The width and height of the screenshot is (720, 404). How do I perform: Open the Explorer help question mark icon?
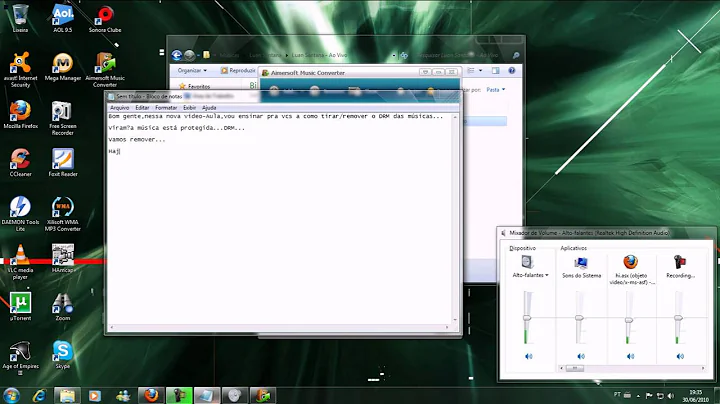512,70
